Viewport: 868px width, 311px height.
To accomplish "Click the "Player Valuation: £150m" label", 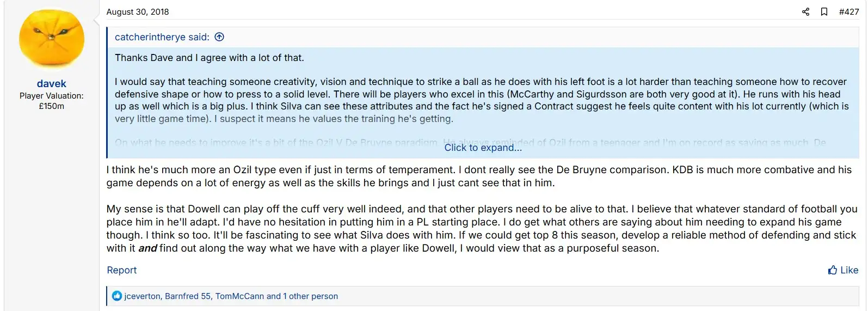I will click(52, 101).
